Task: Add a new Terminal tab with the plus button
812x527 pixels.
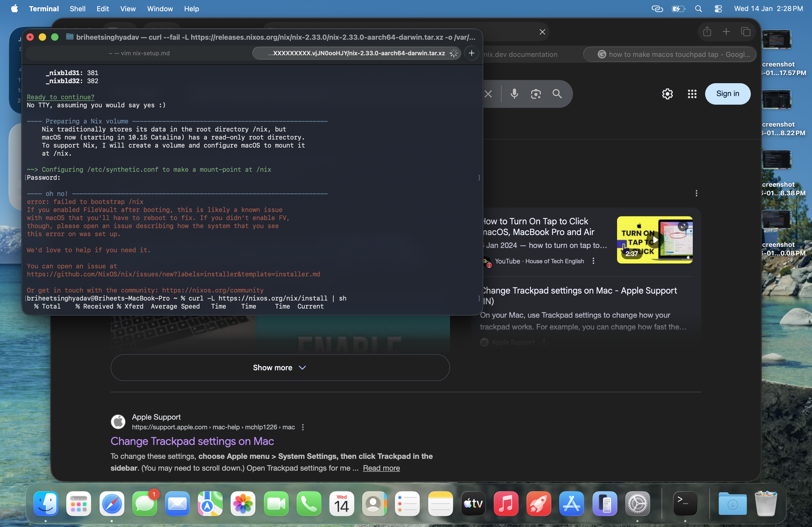Action: [472, 53]
